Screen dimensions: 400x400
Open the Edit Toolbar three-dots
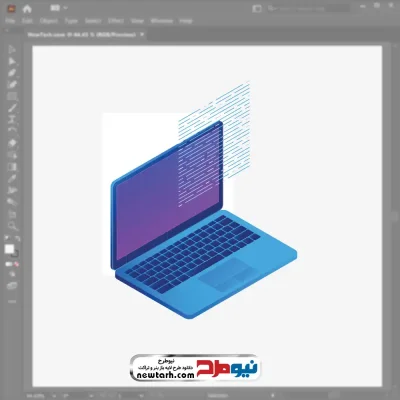tap(12, 301)
